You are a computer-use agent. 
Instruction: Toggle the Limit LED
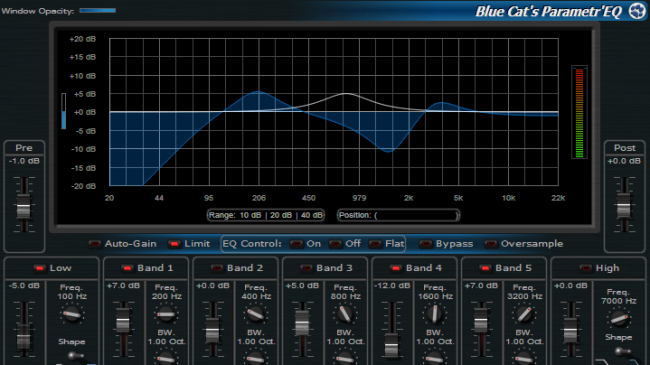[175, 244]
